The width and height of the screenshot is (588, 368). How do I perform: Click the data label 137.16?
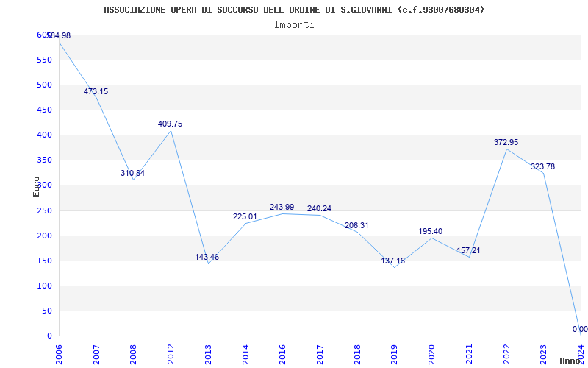point(393,261)
